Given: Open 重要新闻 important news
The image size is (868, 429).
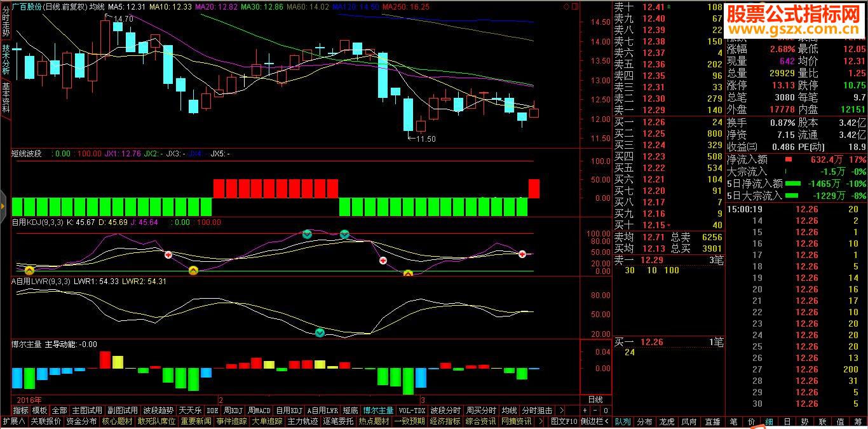Looking at the screenshot, I should click(x=196, y=421).
